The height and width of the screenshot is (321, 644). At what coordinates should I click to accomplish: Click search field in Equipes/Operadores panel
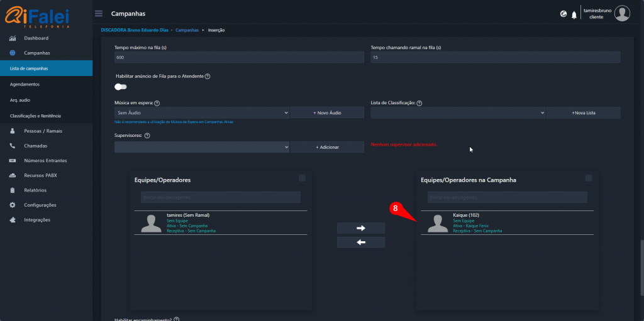(x=221, y=197)
